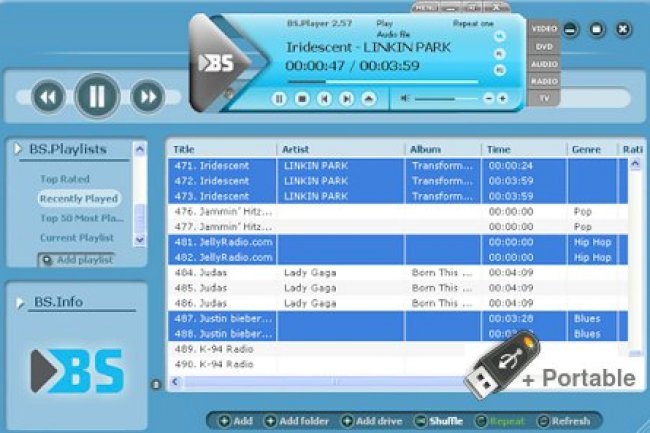Switch to the TV tab

click(x=544, y=98)
